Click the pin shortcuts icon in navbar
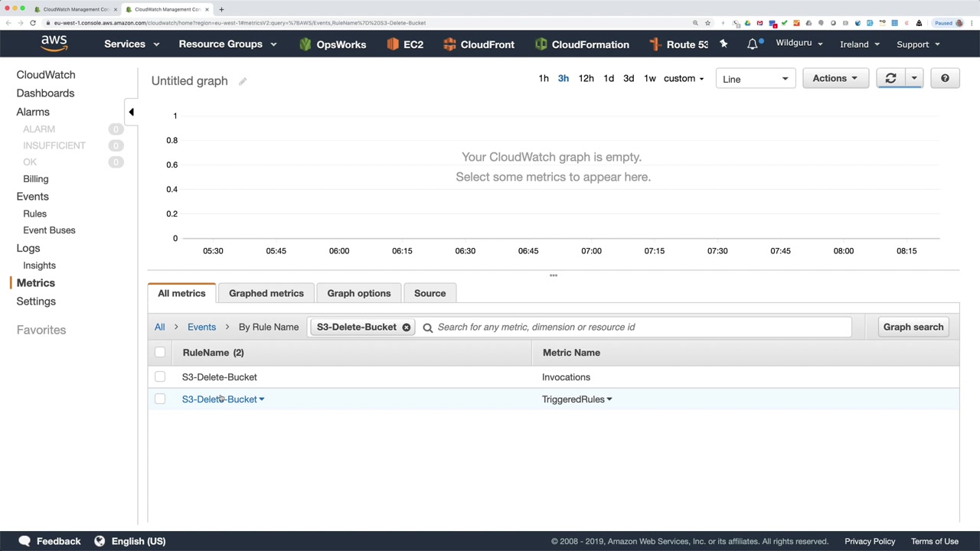The width and height of the screenshot is (980, 551). click(724, 44)
